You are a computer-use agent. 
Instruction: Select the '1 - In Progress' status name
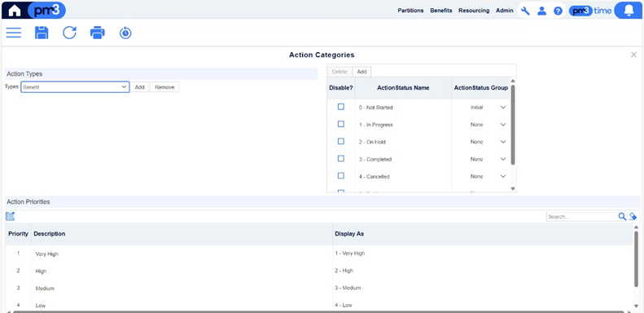pyautogui.click(x=376, y=125)
